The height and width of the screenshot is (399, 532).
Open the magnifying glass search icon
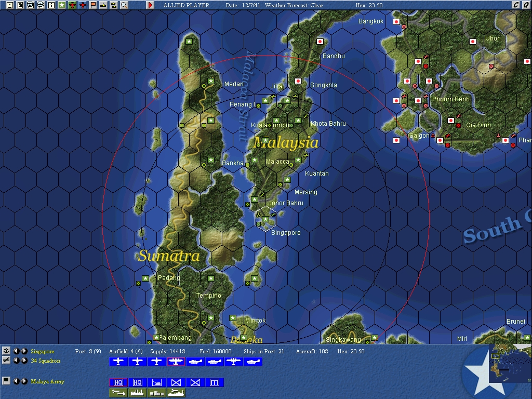[x=124, y=5]
